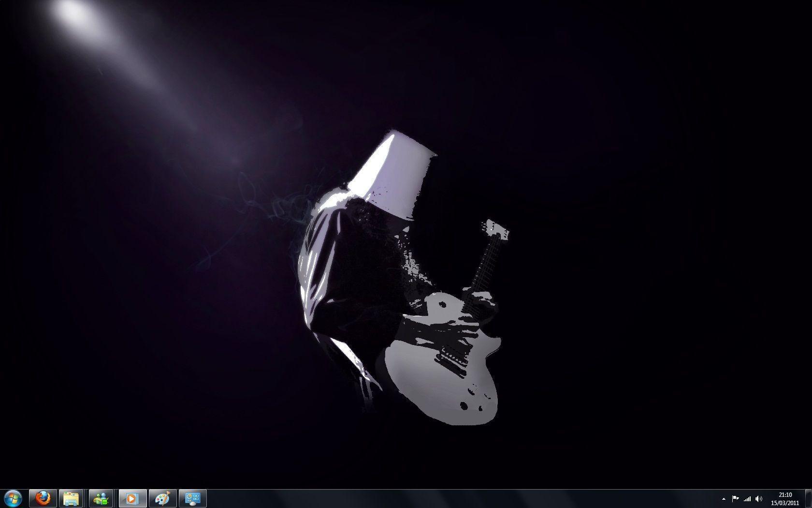Viewport: 812px width, 508px height.
Task: Open the Paint taskbar button
Action: (162, 498)
